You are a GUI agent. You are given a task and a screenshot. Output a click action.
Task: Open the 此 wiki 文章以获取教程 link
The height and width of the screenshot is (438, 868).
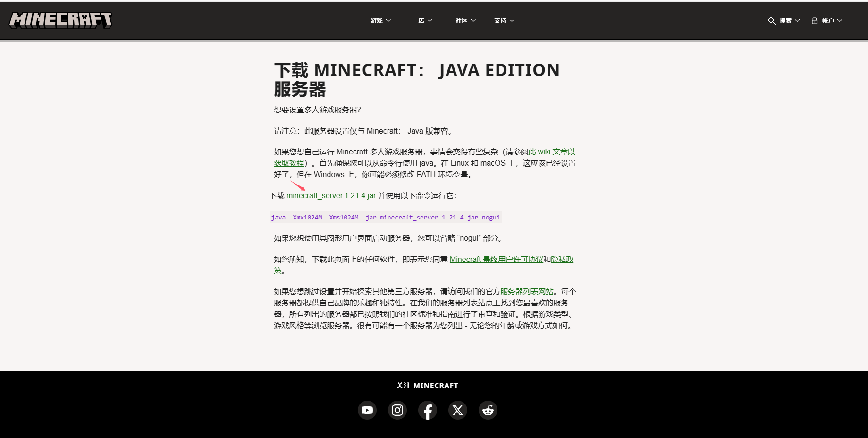(x=552, y=152)
